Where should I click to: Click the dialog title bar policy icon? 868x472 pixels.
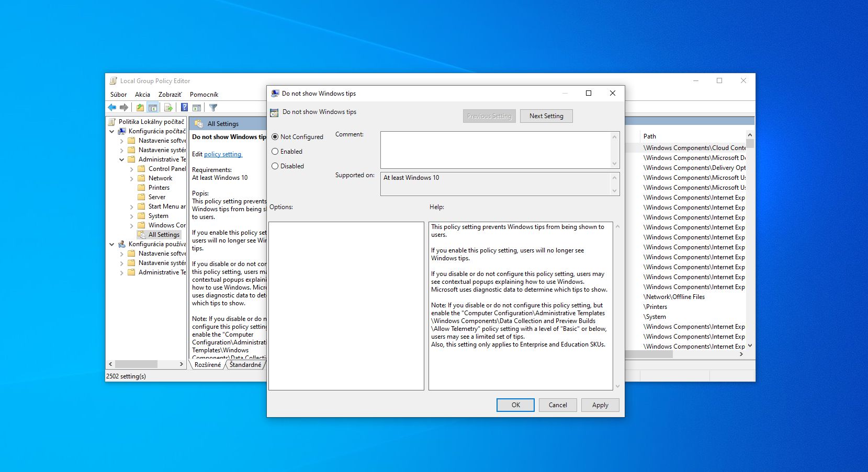tap(275, 94)
